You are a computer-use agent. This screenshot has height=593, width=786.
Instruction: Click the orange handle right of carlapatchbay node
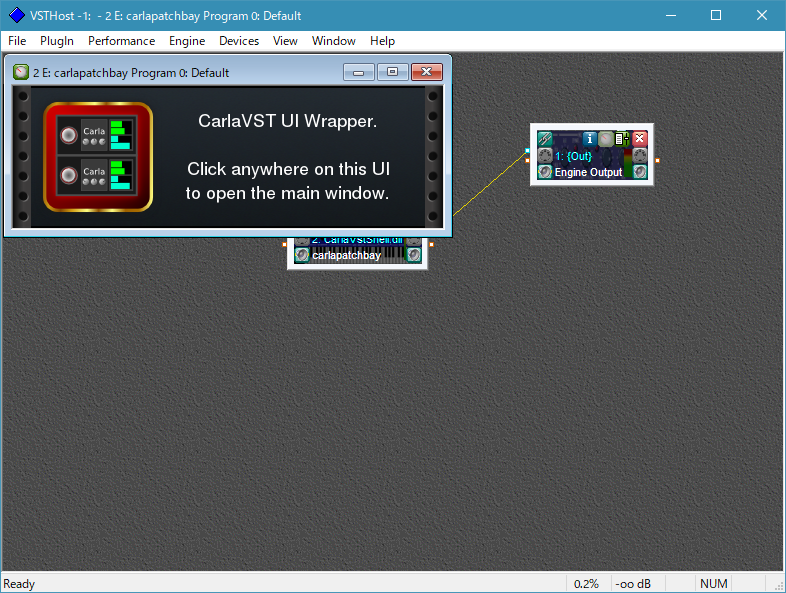click(431, 244)
